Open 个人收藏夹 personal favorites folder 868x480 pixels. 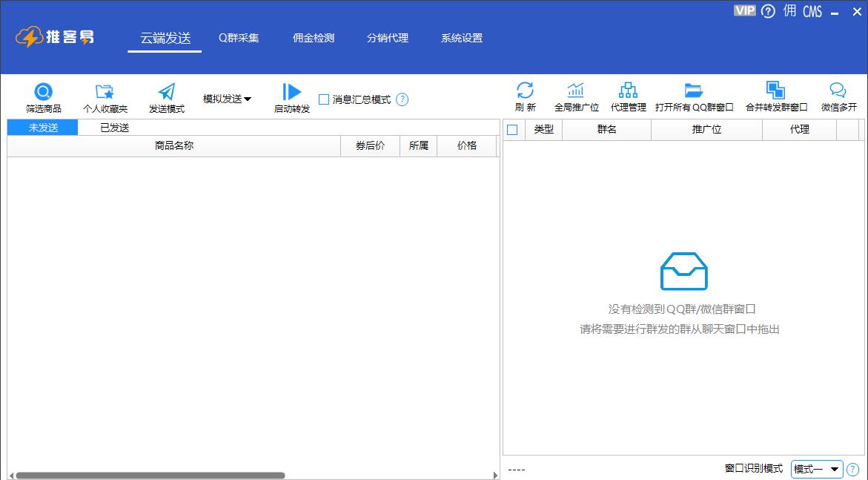105,93
